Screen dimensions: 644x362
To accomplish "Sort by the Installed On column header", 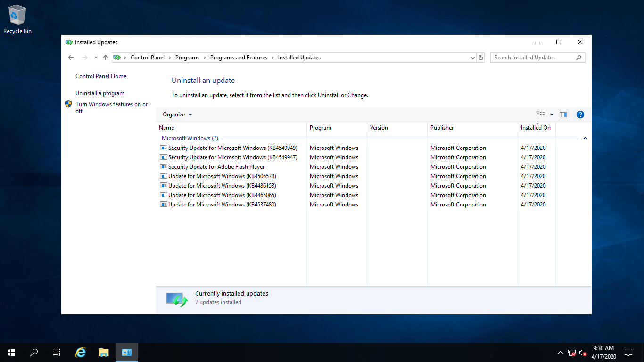I will point(537,128).
